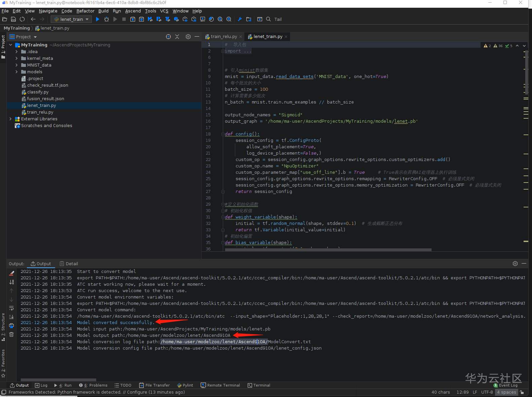
Task: Click the print icon in output panel
Action: coord(11,326)
